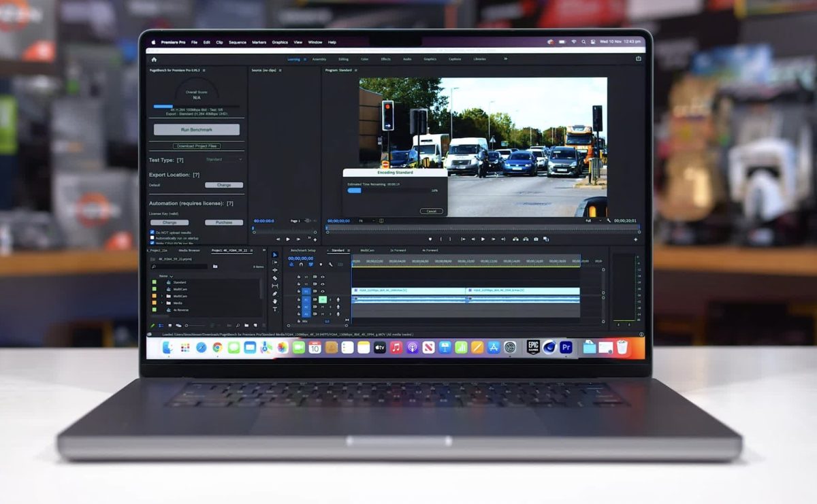817x504 pixels.
Task: Open the Full playback resolution dropdown
Action: (x=592, y=221)
